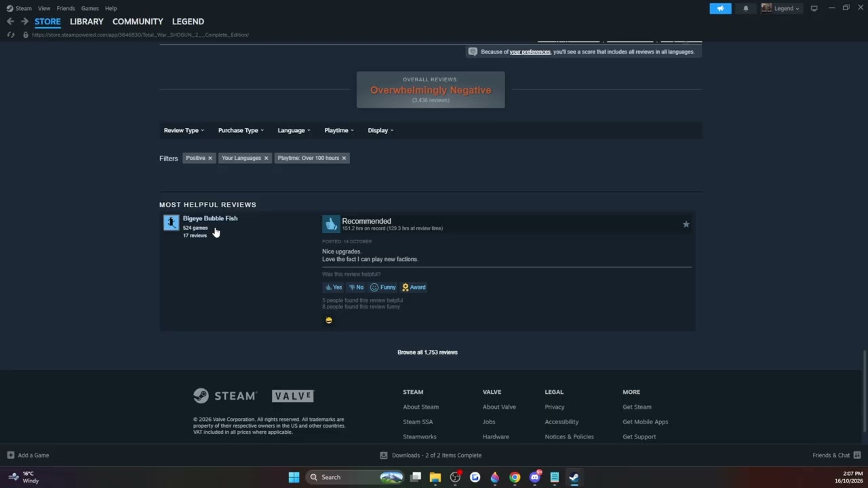Remove the Positive filter
The image size is (868, 488).
tap(210, 158)
